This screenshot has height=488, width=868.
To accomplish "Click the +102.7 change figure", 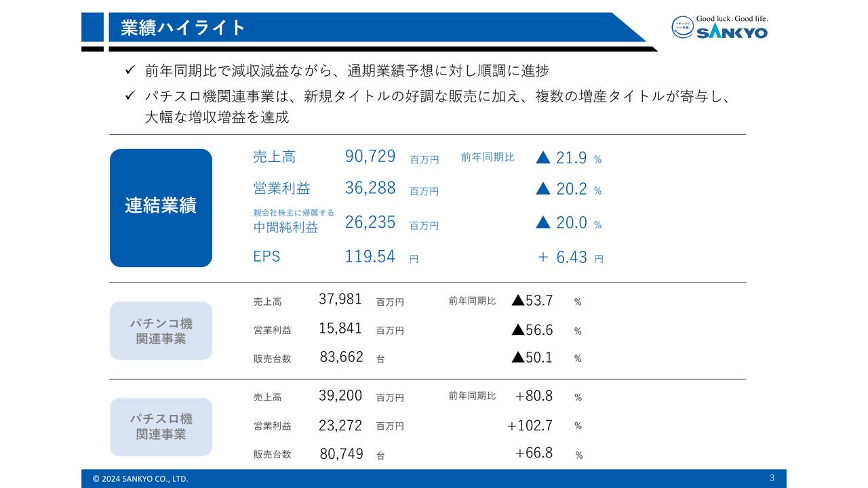I will point(530,426).
